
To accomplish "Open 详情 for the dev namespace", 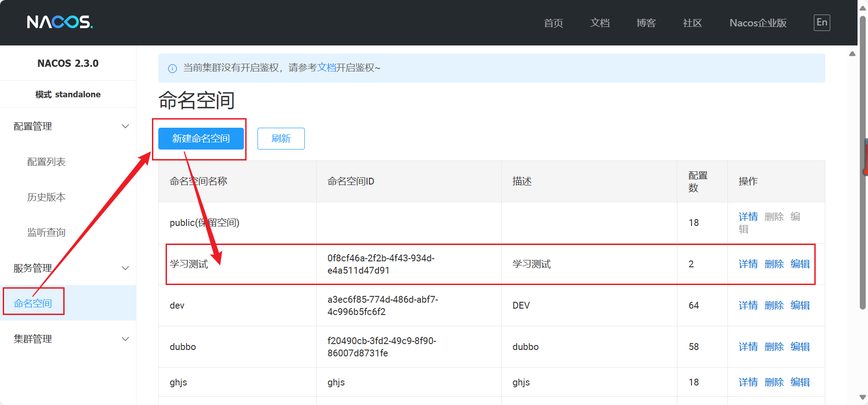I will 748,305.
